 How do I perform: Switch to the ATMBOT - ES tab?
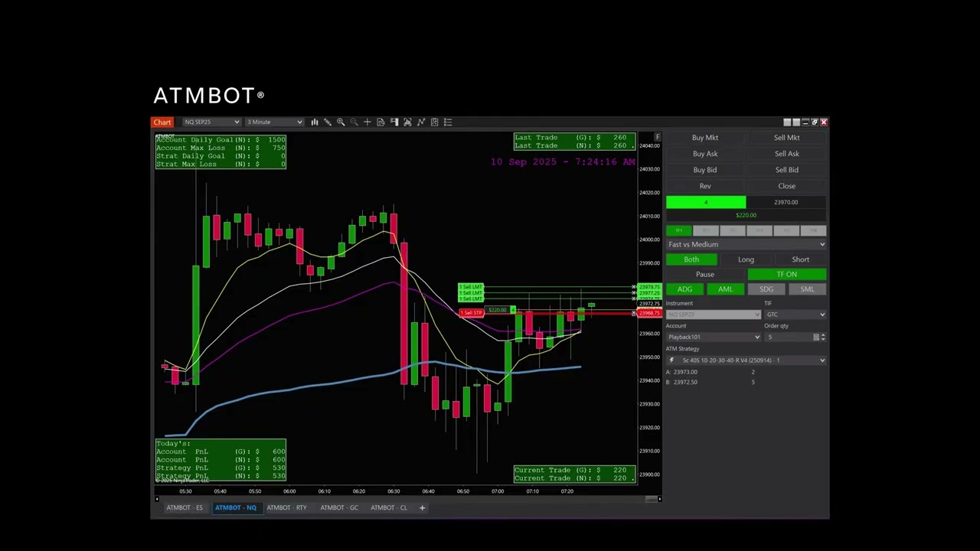click(185, 507)
